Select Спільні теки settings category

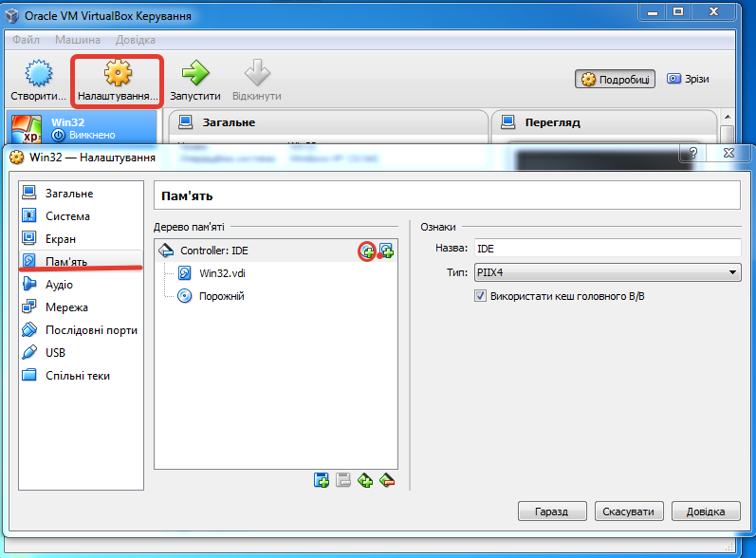pyautogui.click(x=81, y=375)
